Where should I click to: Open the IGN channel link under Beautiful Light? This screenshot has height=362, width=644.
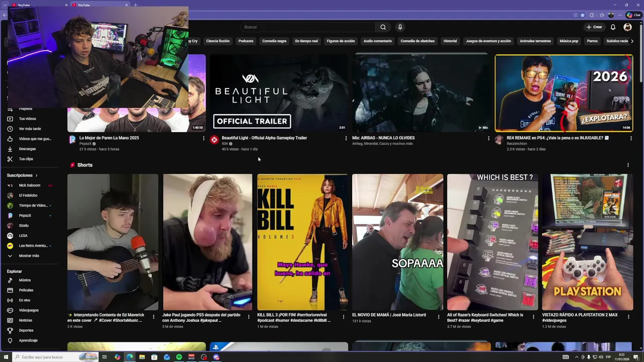(225, 144)
